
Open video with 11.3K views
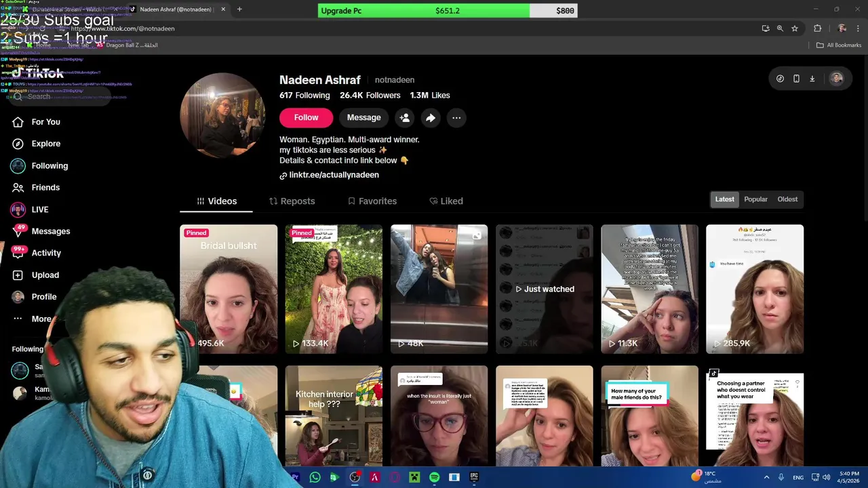pyautogui.click(x=650, y=289)
